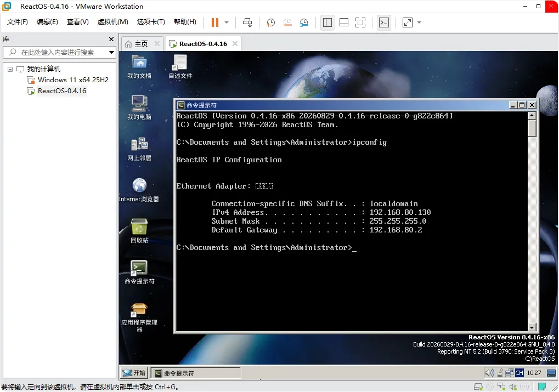Select the 命令提示符 desktop shortcut
This screenshot has height=392, width=559.
click(x=139, y=272)
